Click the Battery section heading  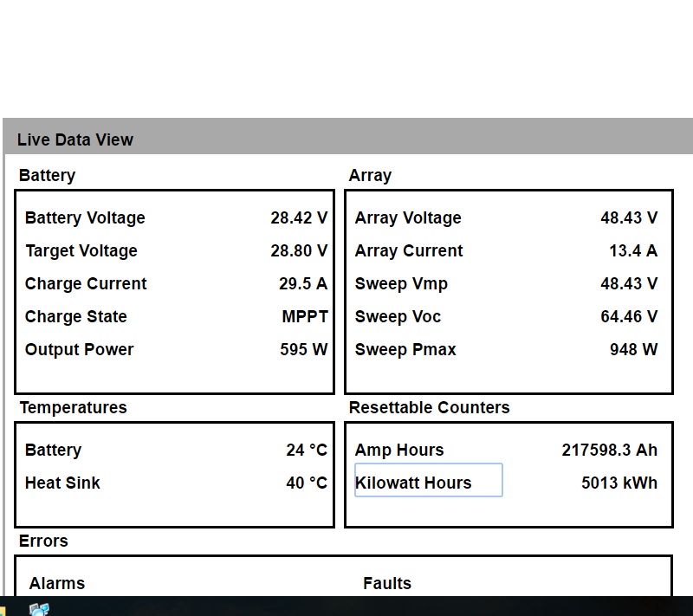click(48, 176)
